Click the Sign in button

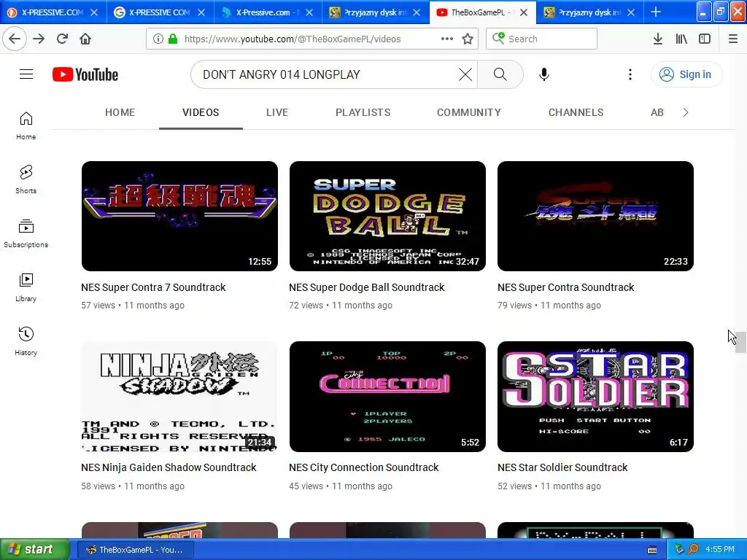click(686, 74)
